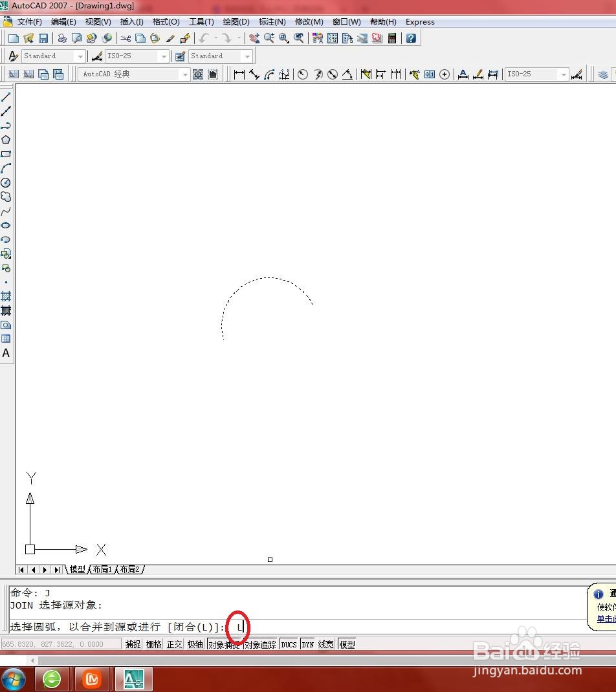
Task: Open the Express menu
Action: coord(420,21)
